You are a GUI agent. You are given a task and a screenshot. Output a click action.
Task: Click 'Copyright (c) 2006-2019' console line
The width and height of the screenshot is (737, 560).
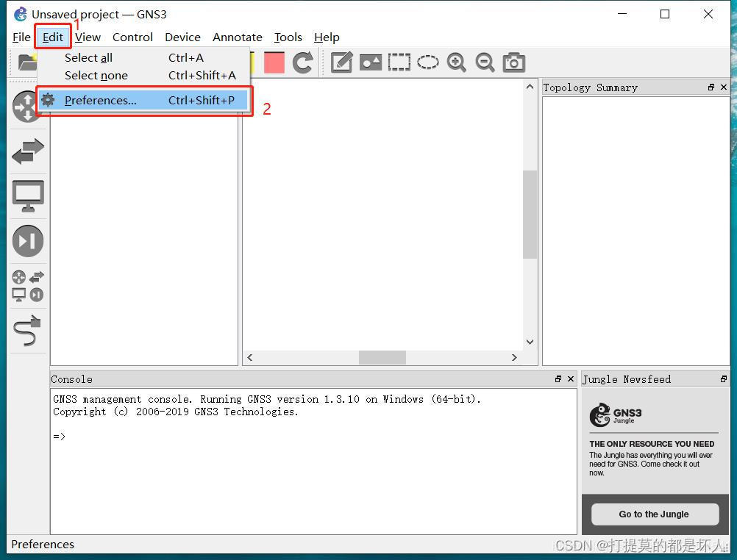click(176, 412)
